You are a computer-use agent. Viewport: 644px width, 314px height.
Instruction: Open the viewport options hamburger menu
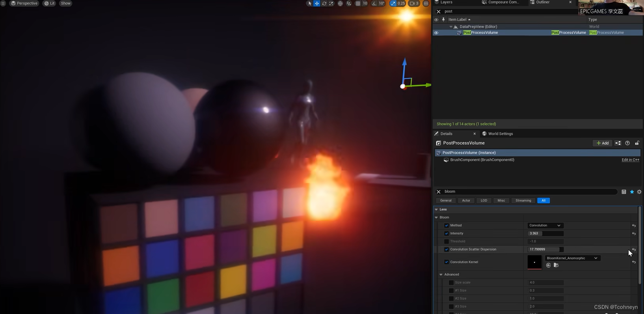tap(3, 3)
